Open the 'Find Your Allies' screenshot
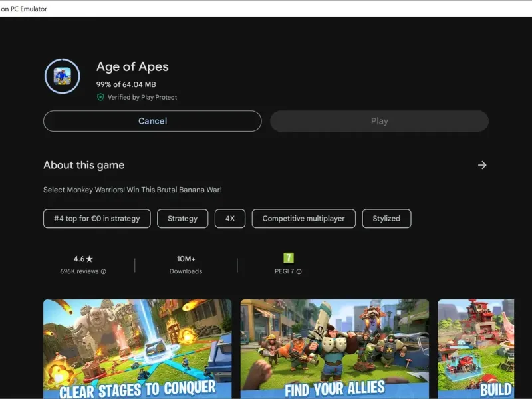 coord(334,348)
